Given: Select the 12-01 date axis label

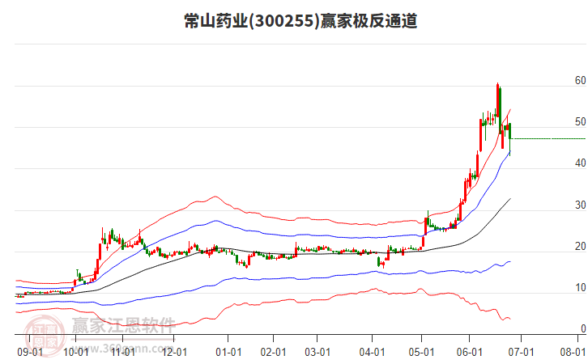Looking at the screenshot, I should tap(174, 353).
